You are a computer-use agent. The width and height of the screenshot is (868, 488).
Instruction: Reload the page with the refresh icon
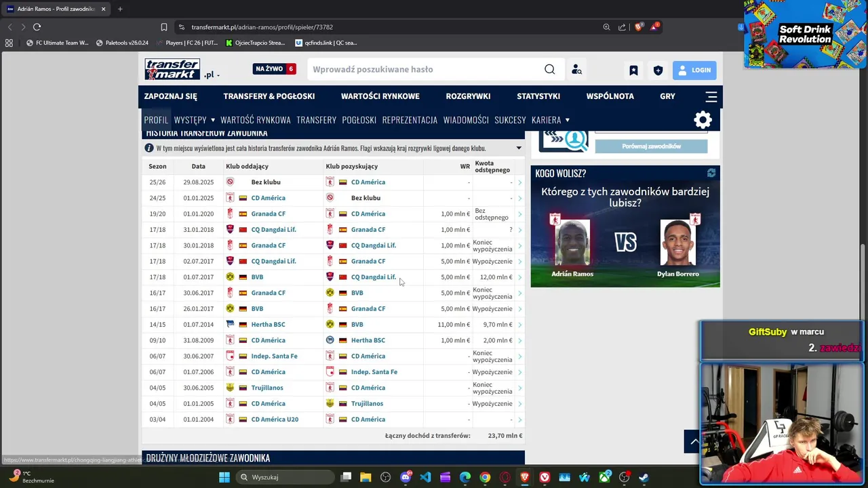(x=37, y=27)
